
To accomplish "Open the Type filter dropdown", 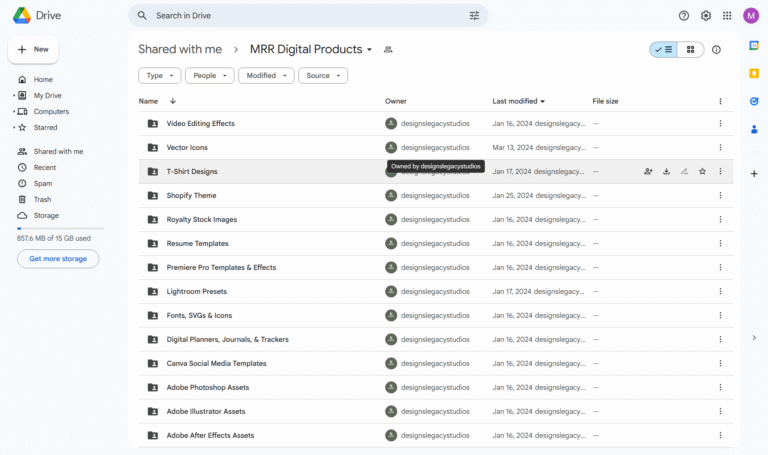I will point(160,75).
